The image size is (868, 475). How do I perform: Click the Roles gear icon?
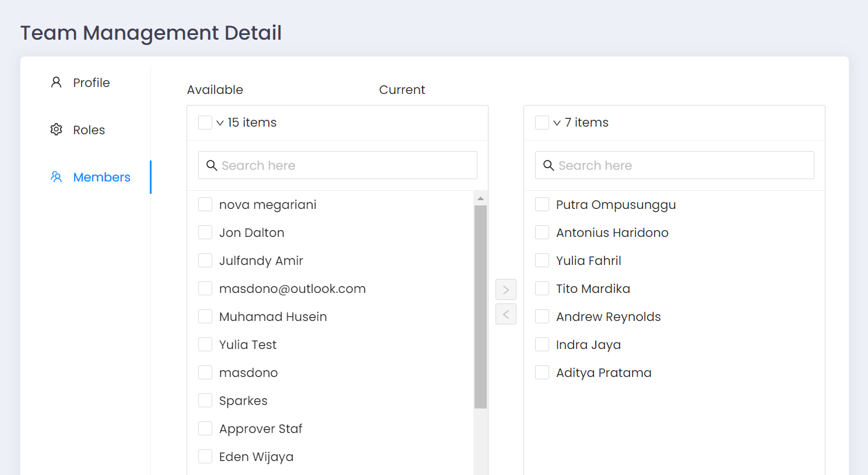(56, 130)
